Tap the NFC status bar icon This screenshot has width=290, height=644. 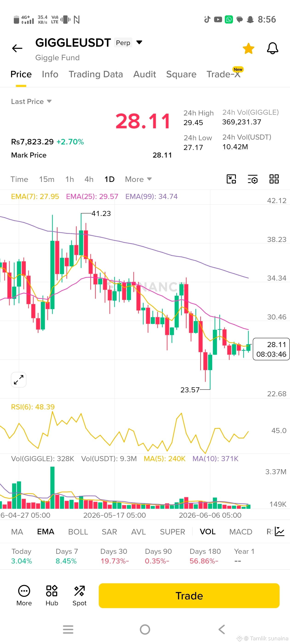(x=77, y=20)
